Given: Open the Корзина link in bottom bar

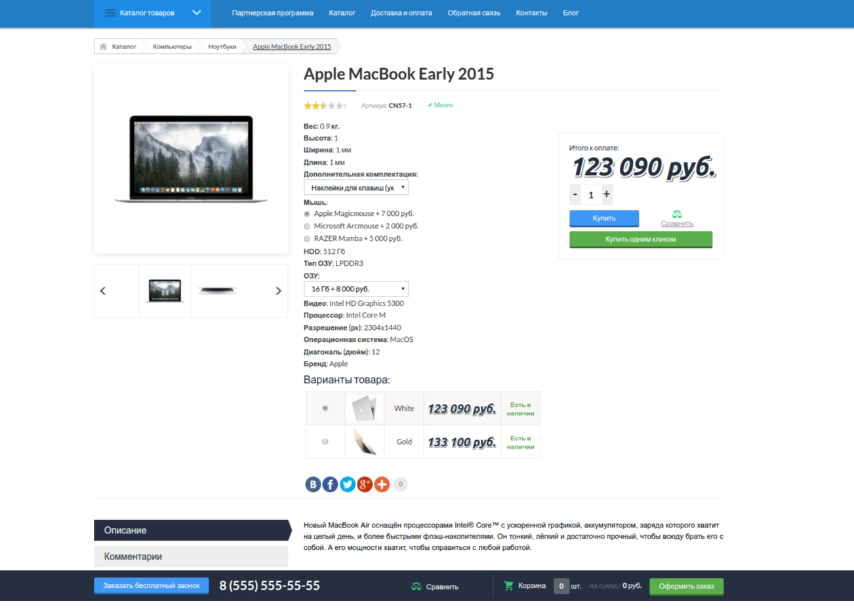Looking at the screenshot, I should click(532, 586).
